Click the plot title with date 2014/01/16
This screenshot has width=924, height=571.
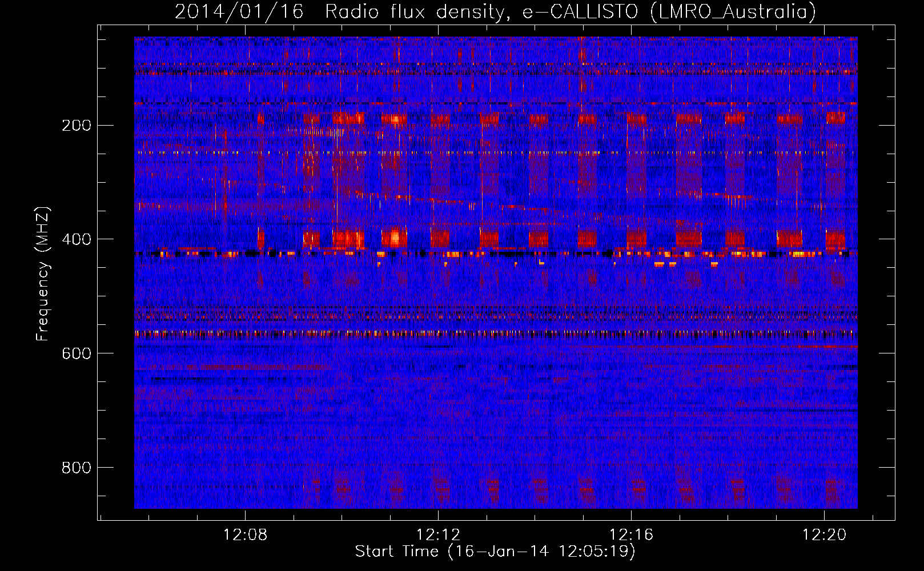tap(495, 12)
